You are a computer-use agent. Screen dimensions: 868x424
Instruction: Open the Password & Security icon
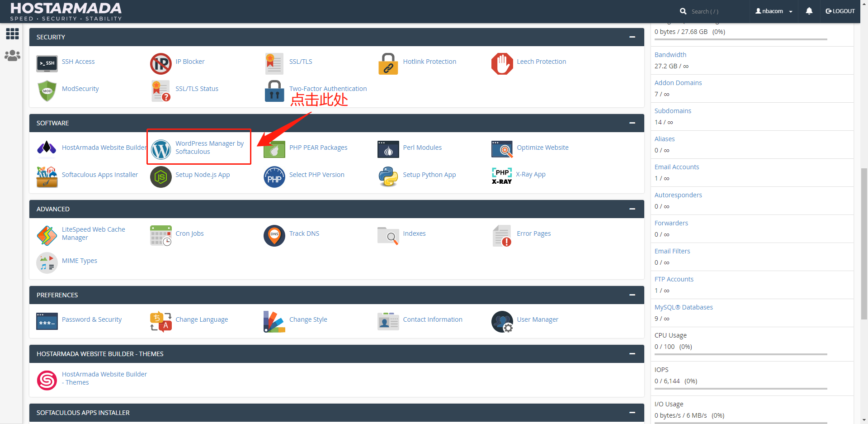[47, 321]
